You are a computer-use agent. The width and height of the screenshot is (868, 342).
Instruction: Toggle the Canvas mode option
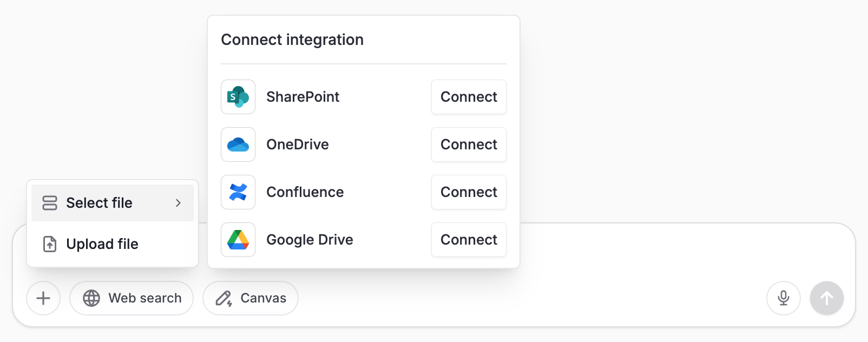point(251,298)
